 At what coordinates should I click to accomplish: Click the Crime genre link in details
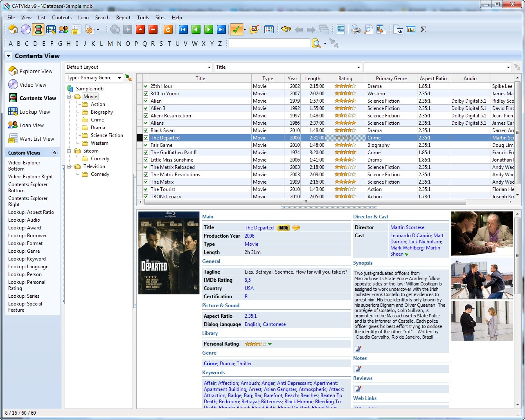[x=210, y=364]
